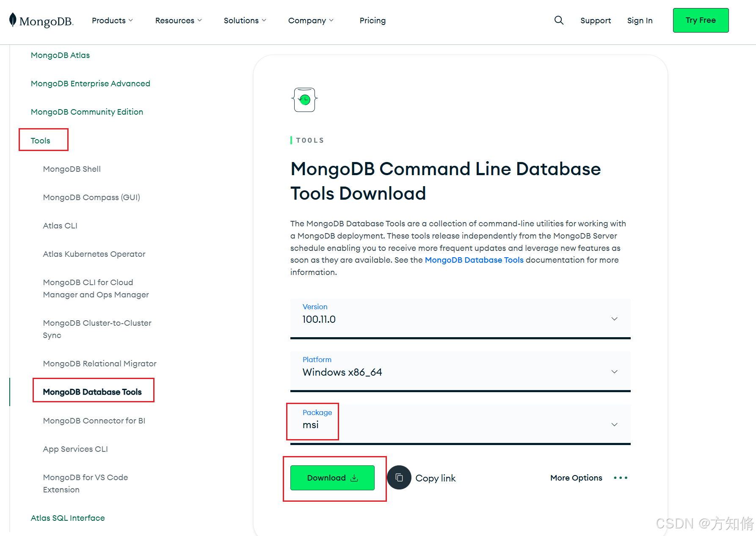
Task: Open More Options ellipsis menu
Action: 620,478
